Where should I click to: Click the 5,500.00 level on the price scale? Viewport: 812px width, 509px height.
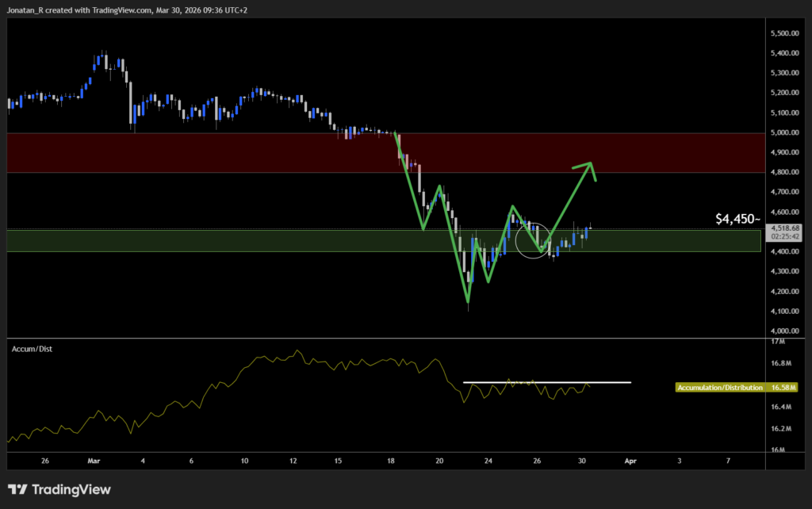785,33
